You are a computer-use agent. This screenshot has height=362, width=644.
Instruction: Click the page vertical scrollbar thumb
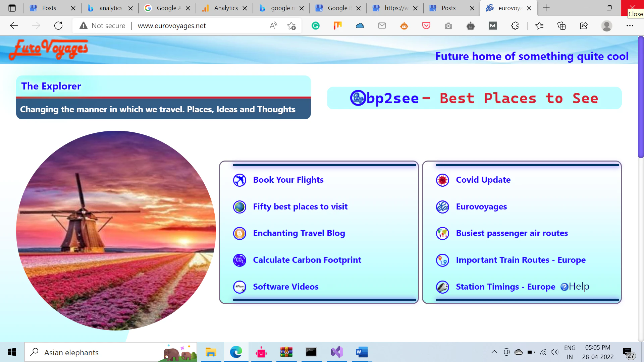[x=641, y=97]
